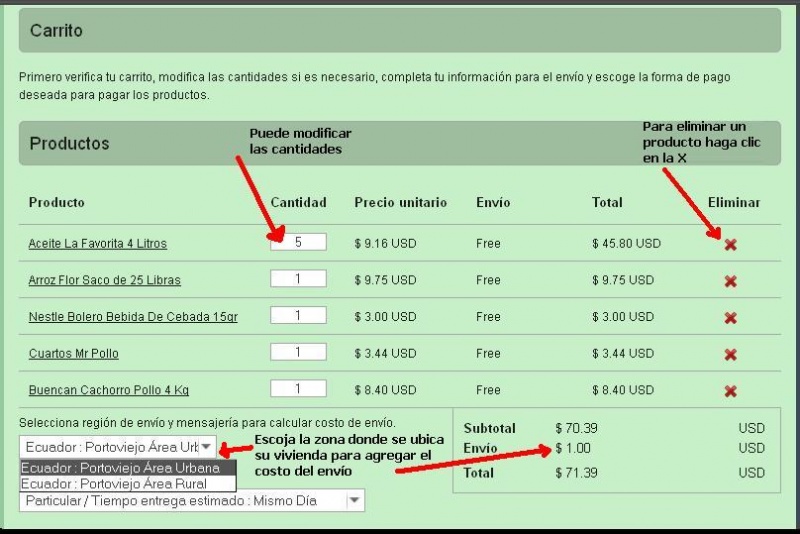The height and width of the screenshot is (534, 800).
Task: Open Buencan Cachorro Pollo 4 Kg link
Action: [109, 390]
